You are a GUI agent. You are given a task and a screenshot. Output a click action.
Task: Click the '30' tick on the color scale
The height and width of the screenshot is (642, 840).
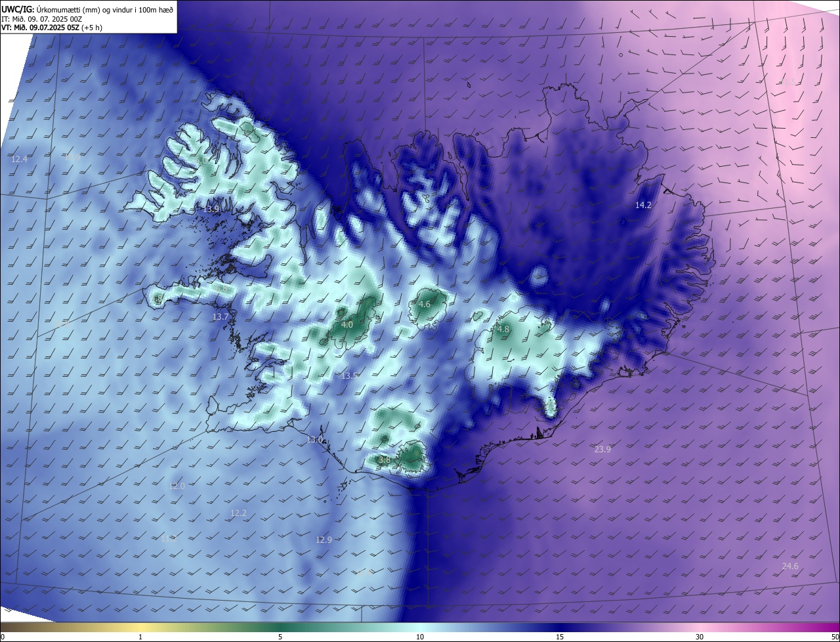(700, 637)
